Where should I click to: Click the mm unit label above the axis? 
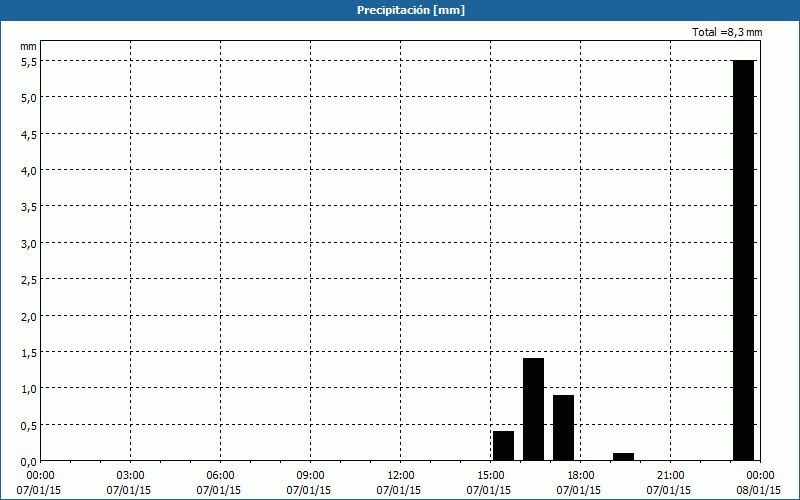pos(28,46)
